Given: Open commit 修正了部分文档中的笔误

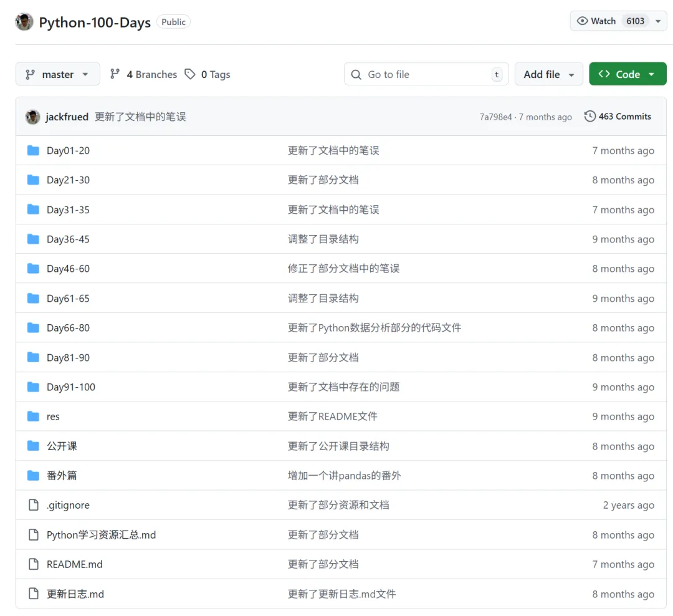Looking at the screenshot, I should click(x=343, y=269).
